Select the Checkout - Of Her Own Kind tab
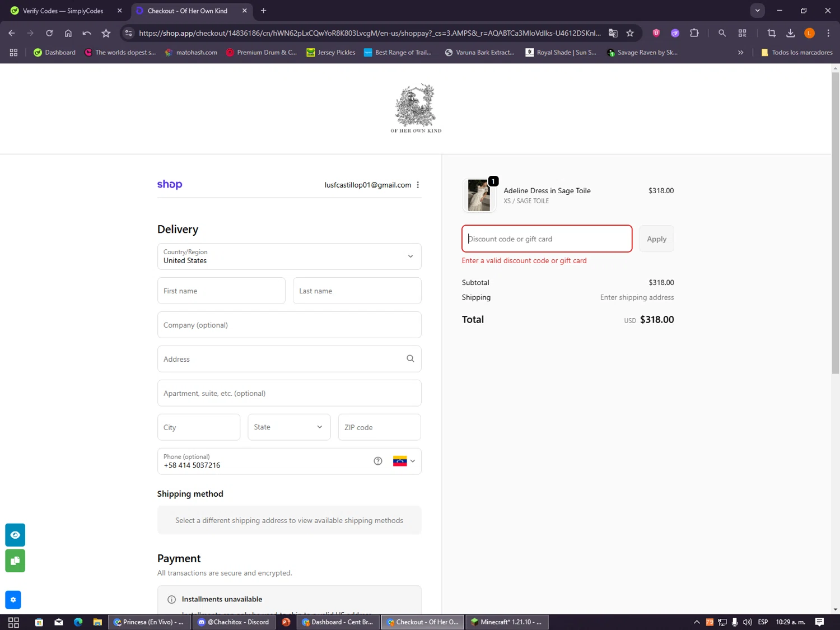Viewport: 840px width, 630px height. pyautogui.click(x=191, y=11)
